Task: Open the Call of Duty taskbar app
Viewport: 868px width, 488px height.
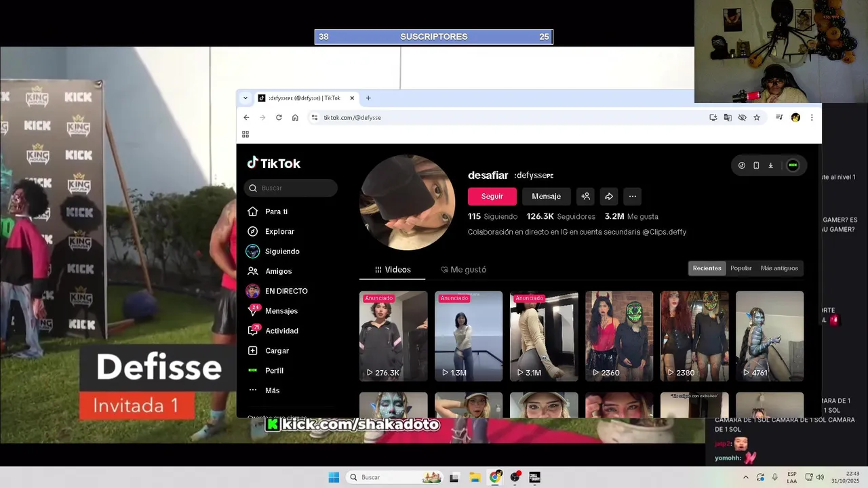Action: point(534,477)
